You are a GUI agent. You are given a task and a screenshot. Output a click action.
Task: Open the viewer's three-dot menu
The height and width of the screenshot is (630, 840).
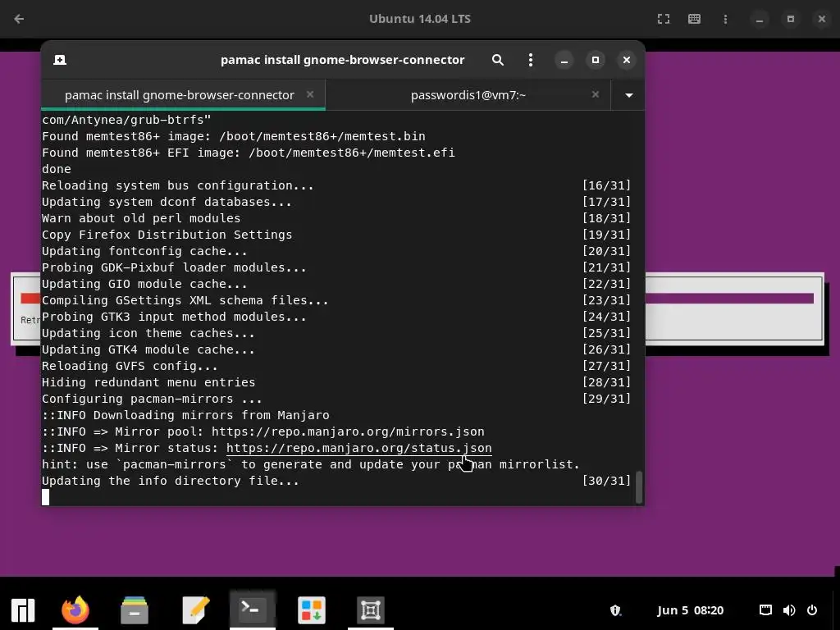(x=725, y=19)
